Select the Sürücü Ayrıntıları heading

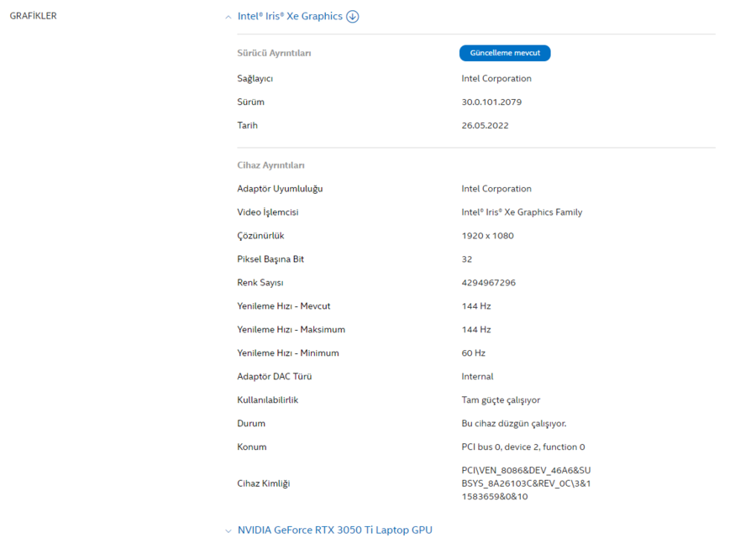[274, 53]
